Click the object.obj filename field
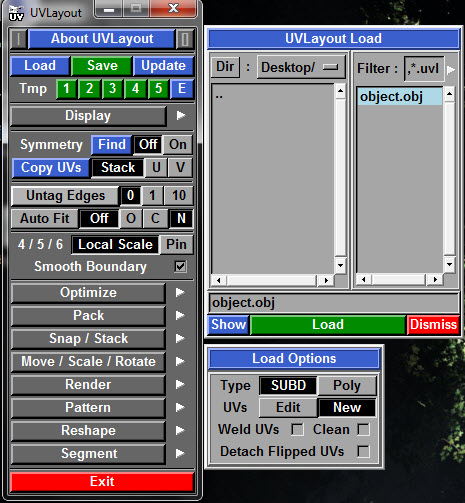The height and width of the screenshot is (503, 465). coord(333,303)
